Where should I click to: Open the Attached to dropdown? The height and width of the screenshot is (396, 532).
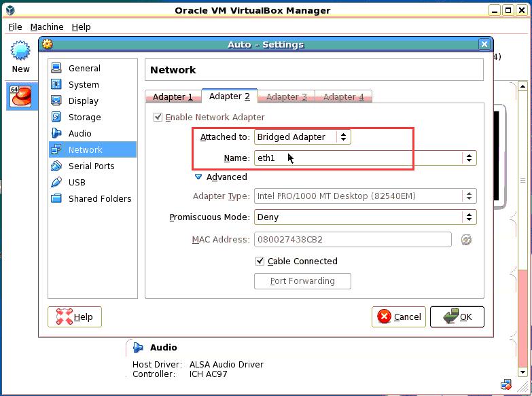[x=302, y=137]
